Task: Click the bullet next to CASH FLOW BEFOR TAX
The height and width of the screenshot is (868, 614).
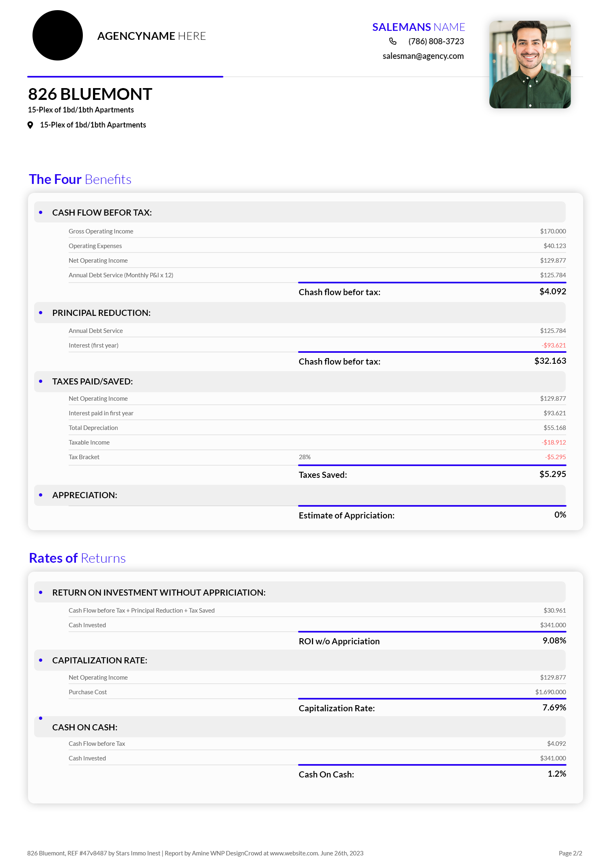Action: 41,212
